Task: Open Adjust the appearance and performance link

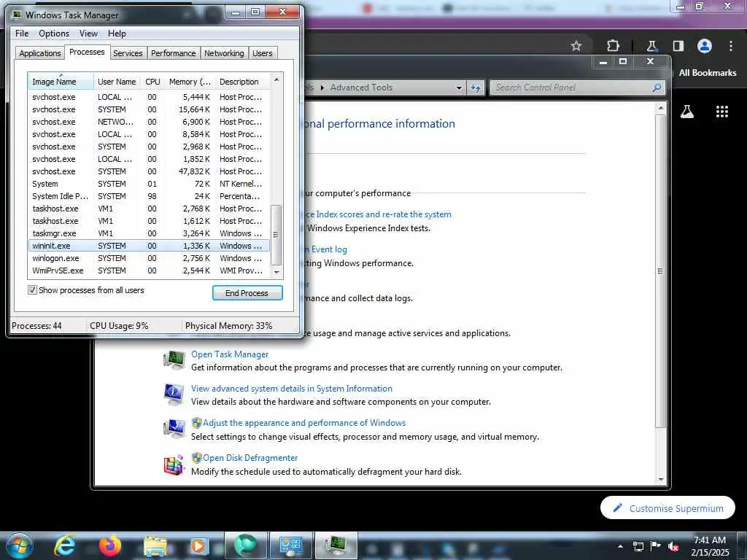Action: pyautogui.click(x=304, y=423)
